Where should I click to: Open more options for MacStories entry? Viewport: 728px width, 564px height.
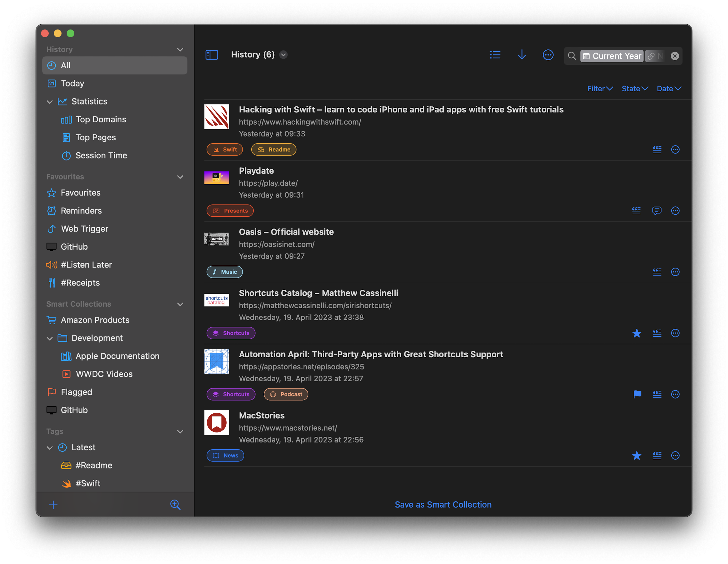point(675,455)
